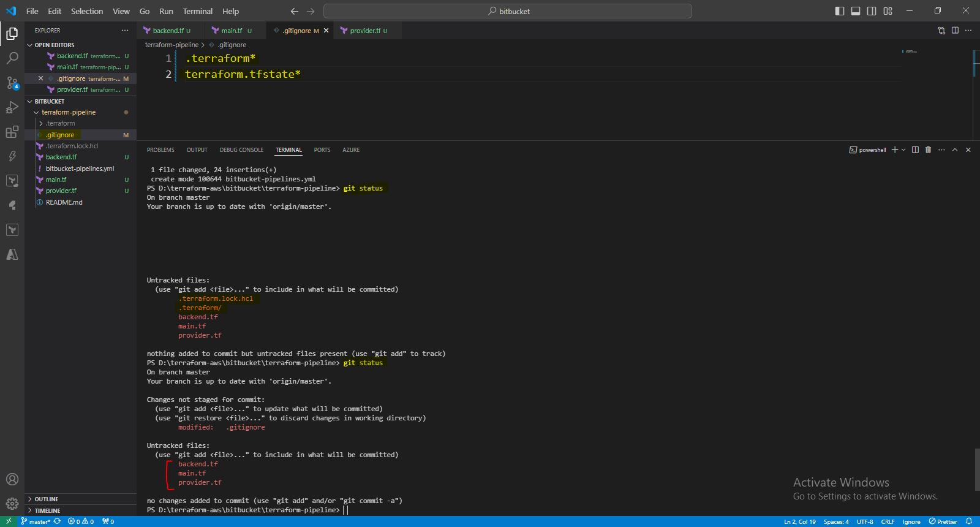Viewport: 980px width, 527px height.
Task: Open the Accounts icon in activity bar
Action: tap(12, 479)
